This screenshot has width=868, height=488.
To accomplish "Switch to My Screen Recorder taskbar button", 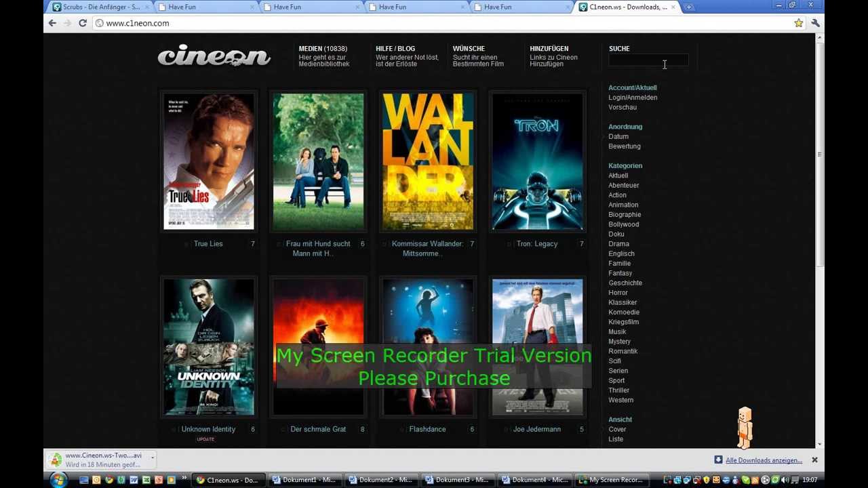I will pyautogui.click(x=611, y=480).
